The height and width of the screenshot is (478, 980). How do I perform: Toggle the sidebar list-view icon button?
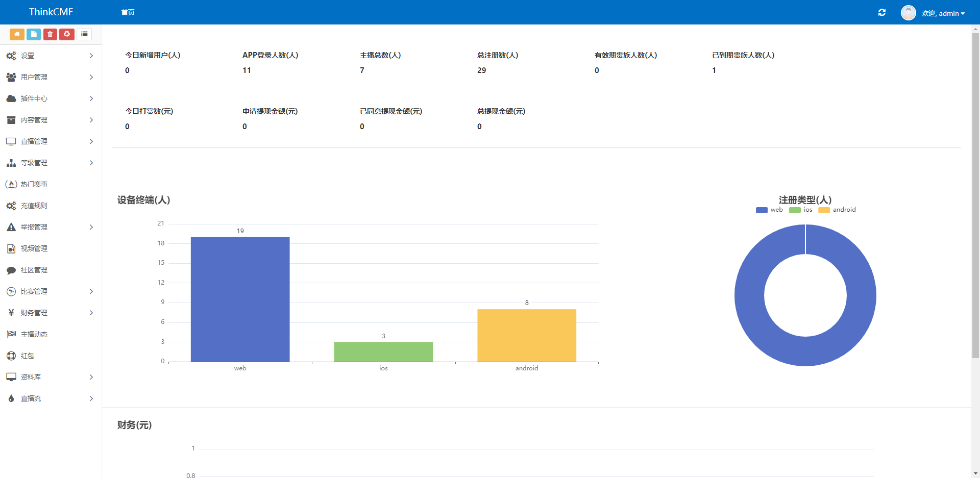(x=84, y=34)
